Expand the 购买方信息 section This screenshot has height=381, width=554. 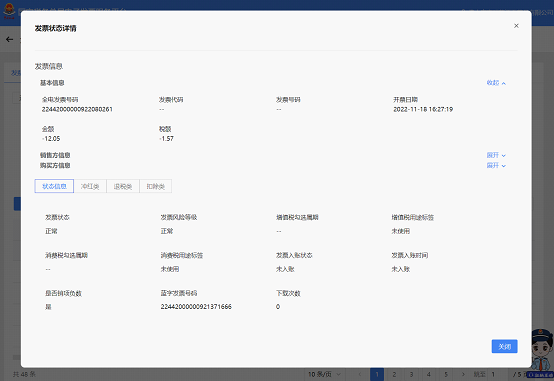[496, 165]
